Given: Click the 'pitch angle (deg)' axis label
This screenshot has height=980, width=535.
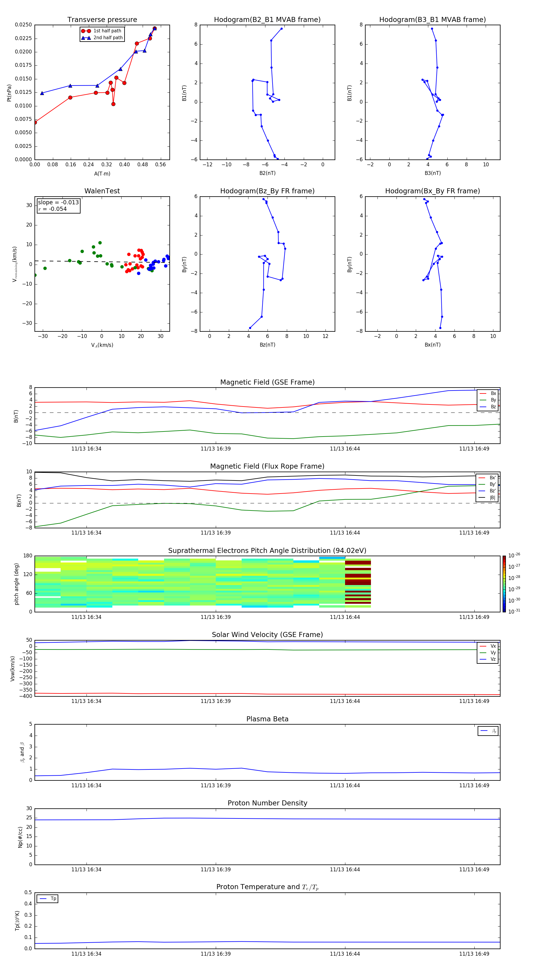Looking at the screenshot, I should tap(16, 584).
